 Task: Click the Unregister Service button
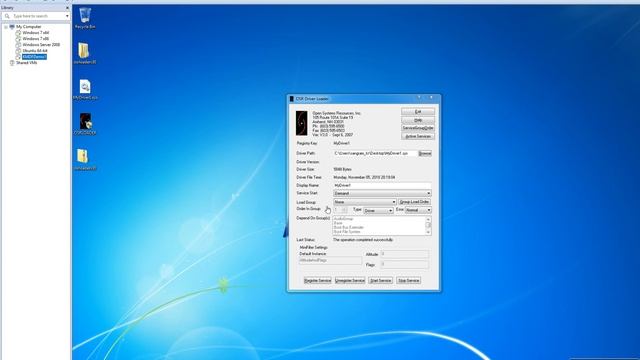click(x=350, y=281)
